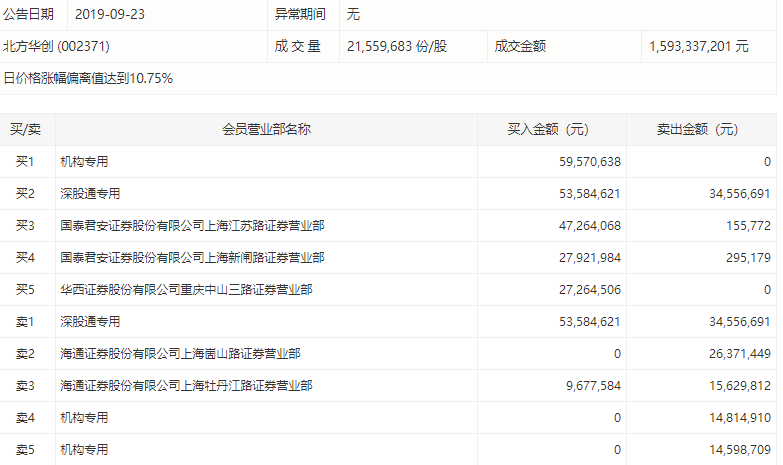Click 机构专用 in the 买1 row
783x465 pixels.
point(84,161)
